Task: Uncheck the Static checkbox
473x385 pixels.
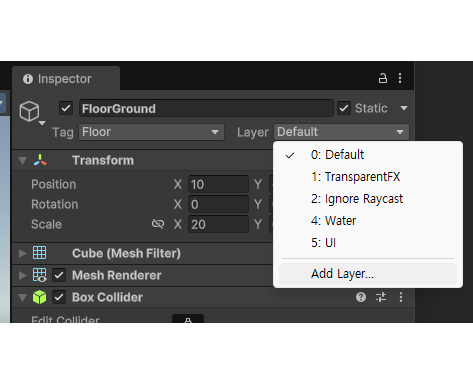Action: coord(344,108)
